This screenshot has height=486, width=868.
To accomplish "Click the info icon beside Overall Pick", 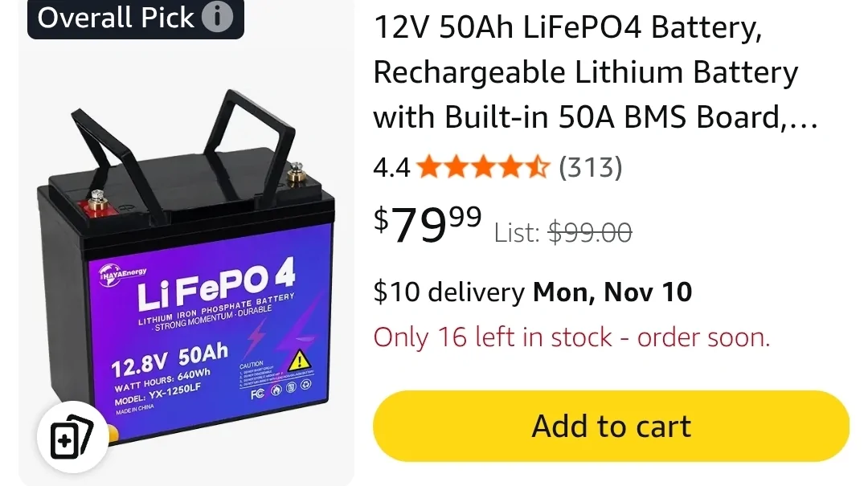I will 217,17.
